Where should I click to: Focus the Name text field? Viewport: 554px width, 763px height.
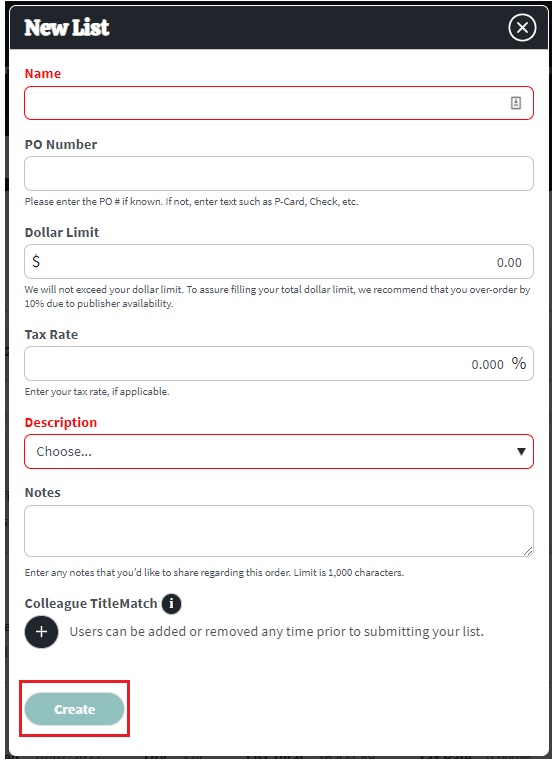point(279,103)
